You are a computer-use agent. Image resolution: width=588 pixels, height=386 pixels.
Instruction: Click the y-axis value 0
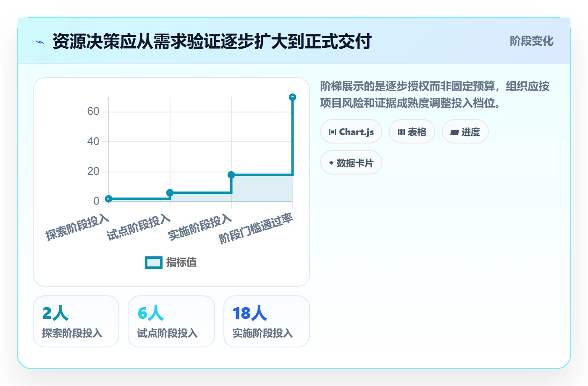pyautogui.click(x=97, y=201)
